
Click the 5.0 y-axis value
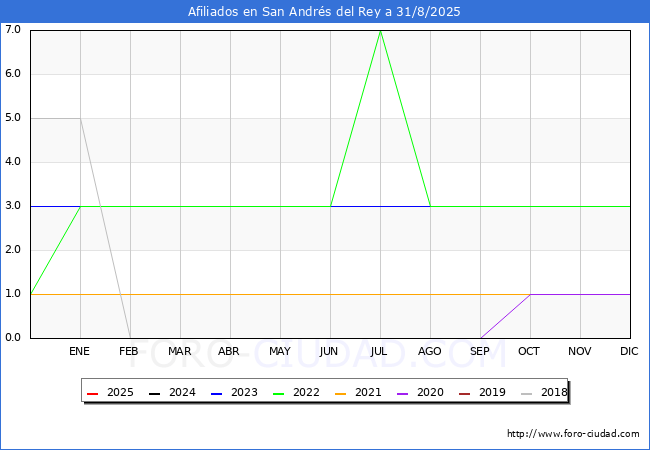[13, 118]
